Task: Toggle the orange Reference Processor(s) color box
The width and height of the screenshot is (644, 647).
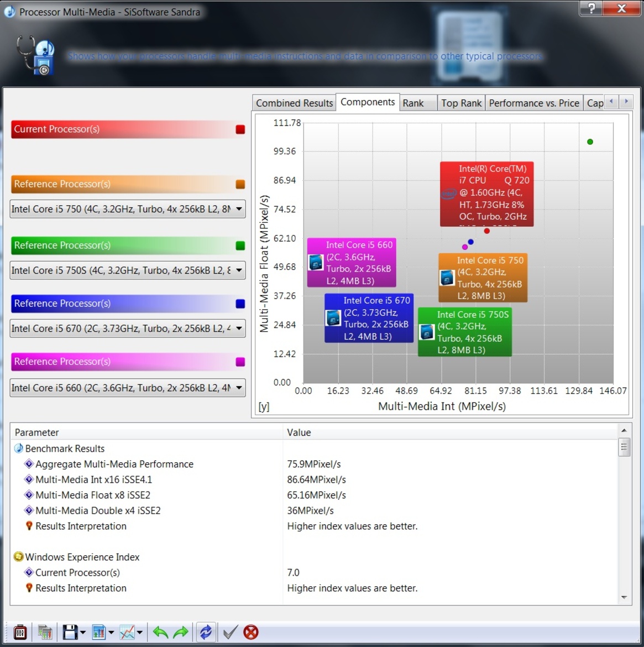Action: (x=240, y=184)
